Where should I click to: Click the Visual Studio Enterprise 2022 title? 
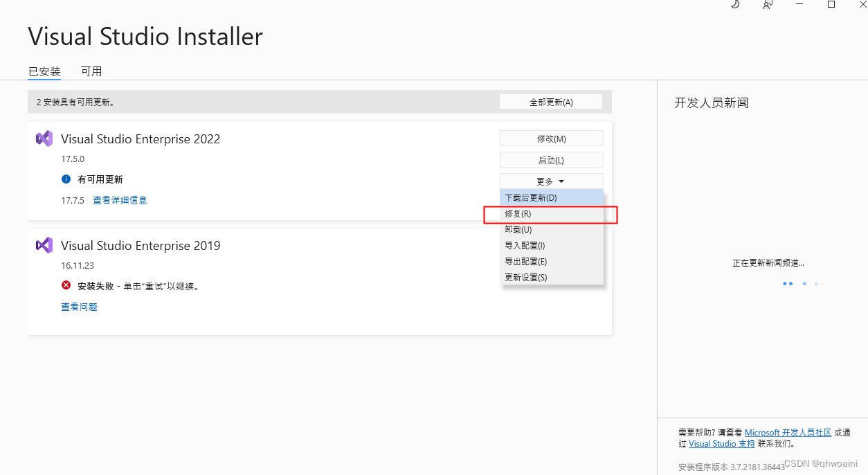[141, 138]
